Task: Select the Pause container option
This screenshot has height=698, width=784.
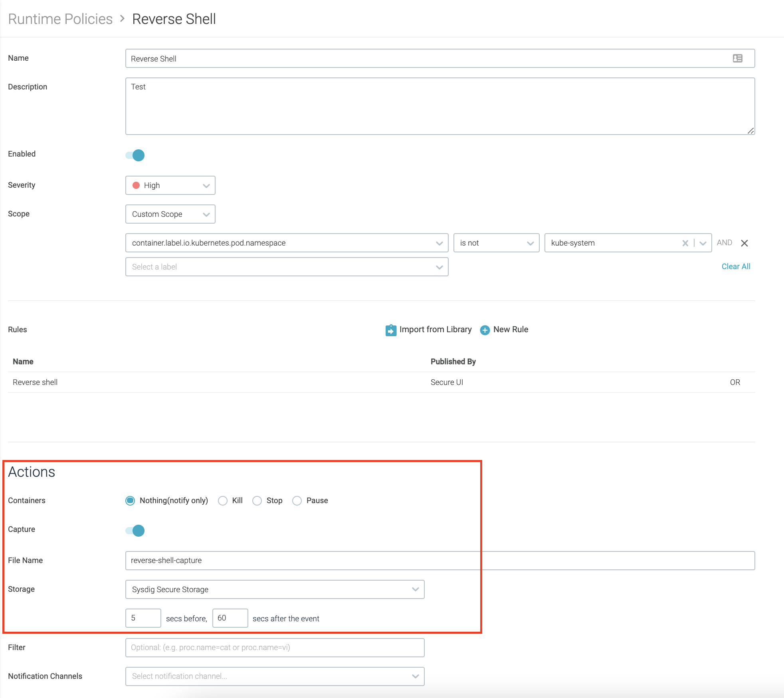Action: click(x=297, y=501)
